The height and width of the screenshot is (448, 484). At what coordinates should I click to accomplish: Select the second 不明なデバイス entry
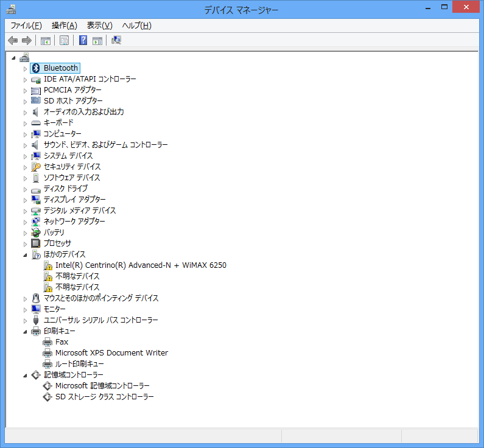[77, 287]
